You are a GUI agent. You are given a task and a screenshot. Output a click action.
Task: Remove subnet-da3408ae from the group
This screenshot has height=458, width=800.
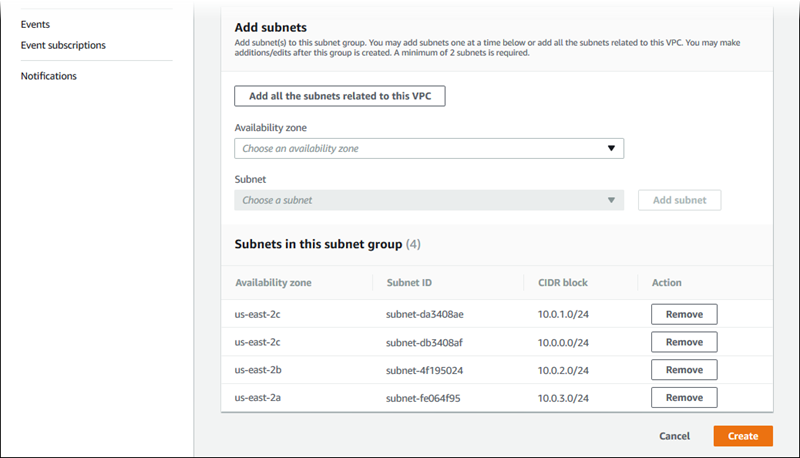684,314
